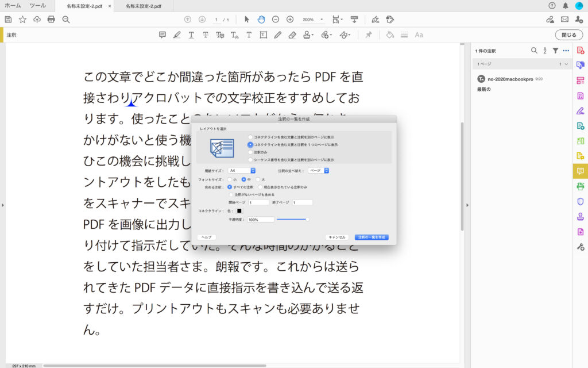
Task: Select all comments (すべての注釈) option
Action: tap(230, 187)
